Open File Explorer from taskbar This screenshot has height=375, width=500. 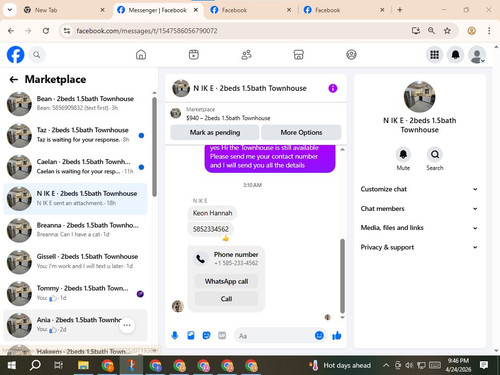pyautogui.click(x=83, y=365)
